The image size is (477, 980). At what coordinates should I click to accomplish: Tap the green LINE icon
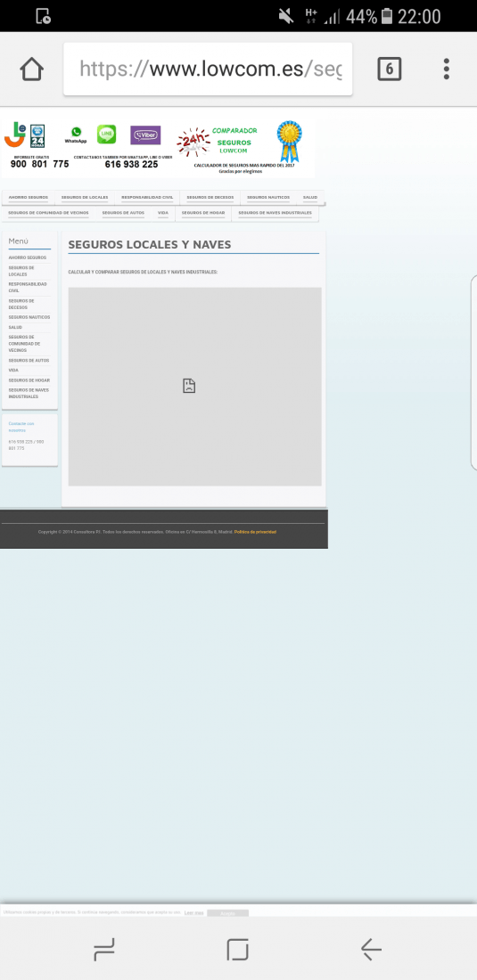106,135
